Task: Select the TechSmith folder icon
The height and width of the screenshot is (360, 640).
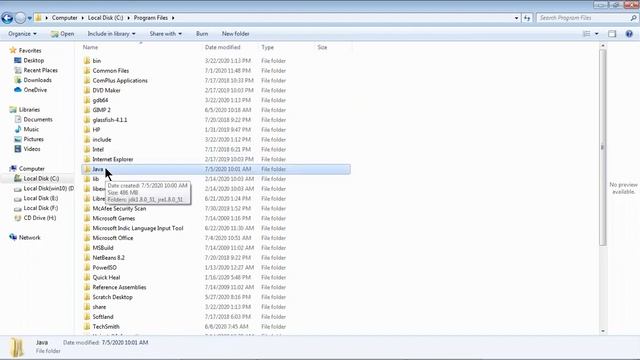Action: 87,327
